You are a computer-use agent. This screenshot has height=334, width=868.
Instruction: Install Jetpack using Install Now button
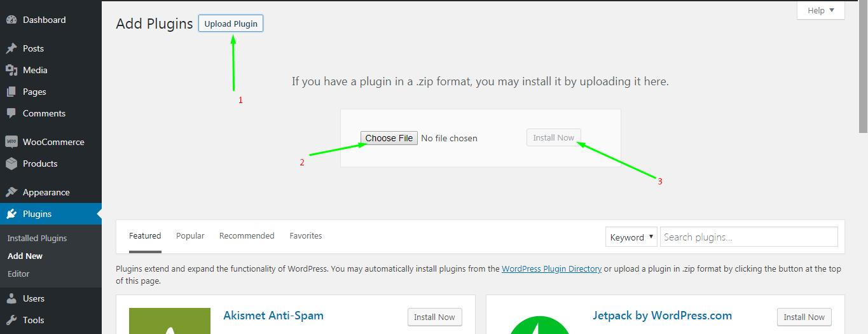(804, 317)
